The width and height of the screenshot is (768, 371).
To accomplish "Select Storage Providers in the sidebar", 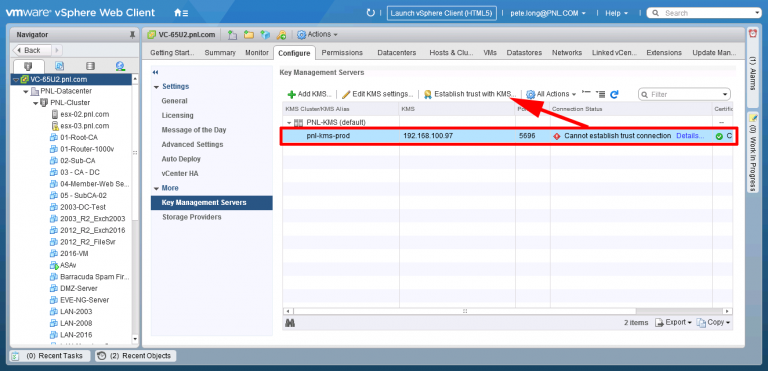I will [x=192, y=217].
